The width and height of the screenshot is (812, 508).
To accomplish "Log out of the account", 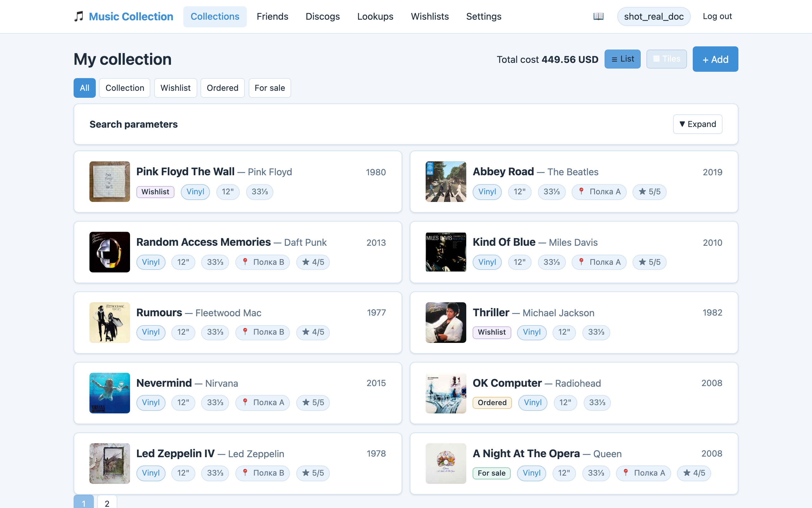I will click(x=717, y=17).
